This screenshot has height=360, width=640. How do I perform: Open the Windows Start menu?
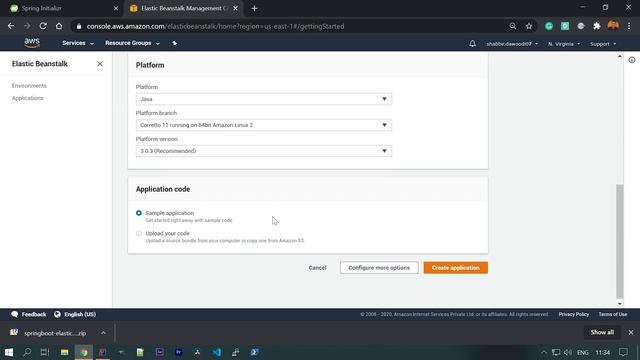tap(9, 352)
